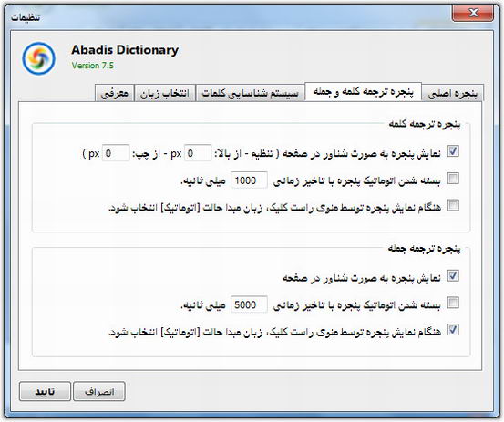Image resolution: width=504 pixels, height=422 pixels.
Task: Click the 5000 millisecond delay field
Action: tap(249, 304)
